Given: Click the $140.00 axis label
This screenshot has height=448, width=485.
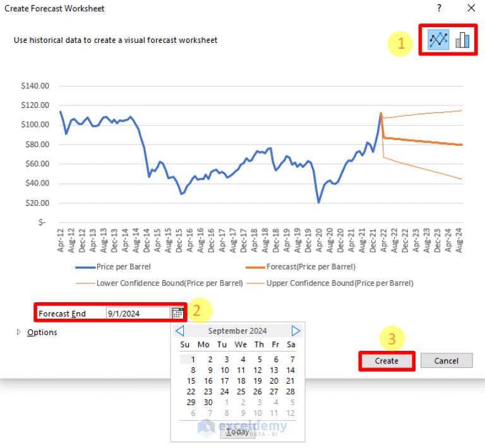Looking at the screenshot, I should [x=35, y=86].
